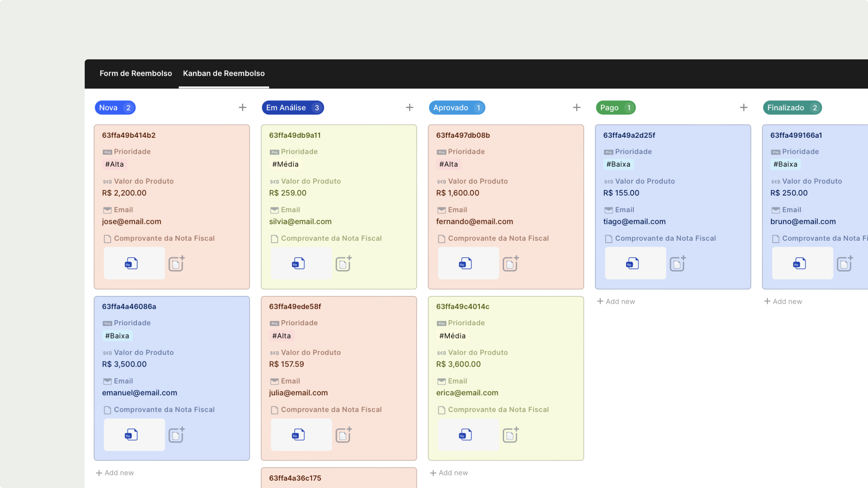The image size is (868, 488).
Task: Add attachment icon on emanuel@email.com card
Action: tap(176, 435)
